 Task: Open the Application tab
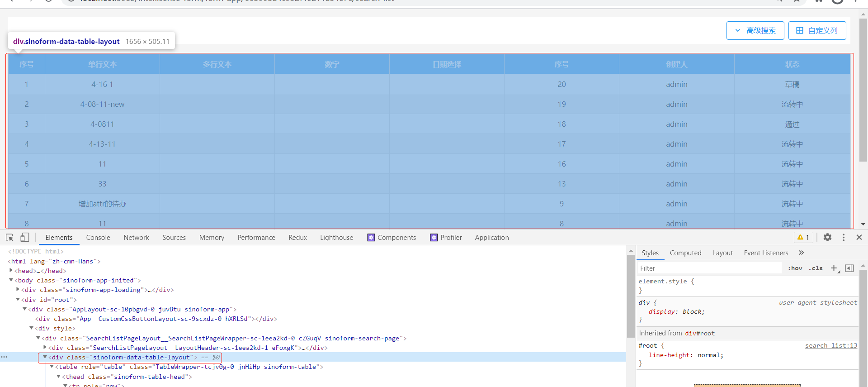click(492, 237)
